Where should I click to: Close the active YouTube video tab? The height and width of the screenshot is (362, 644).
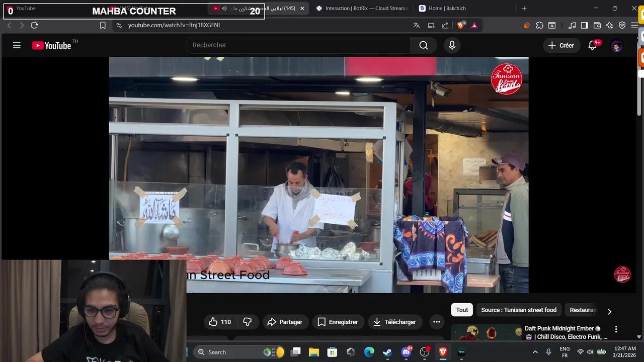tap(302, 9)
